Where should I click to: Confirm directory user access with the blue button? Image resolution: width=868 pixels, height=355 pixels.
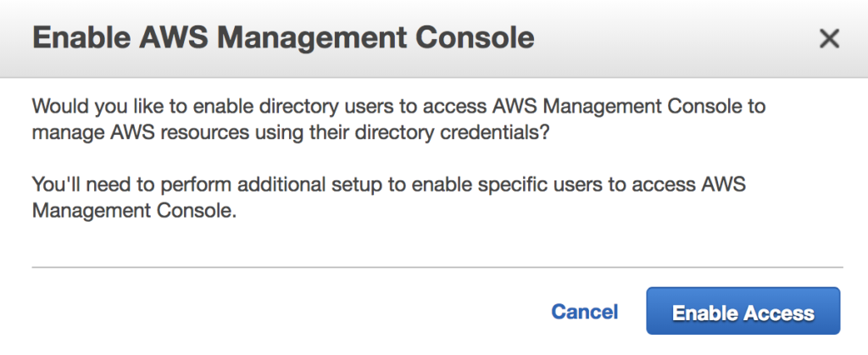click(x=743, y=313)
